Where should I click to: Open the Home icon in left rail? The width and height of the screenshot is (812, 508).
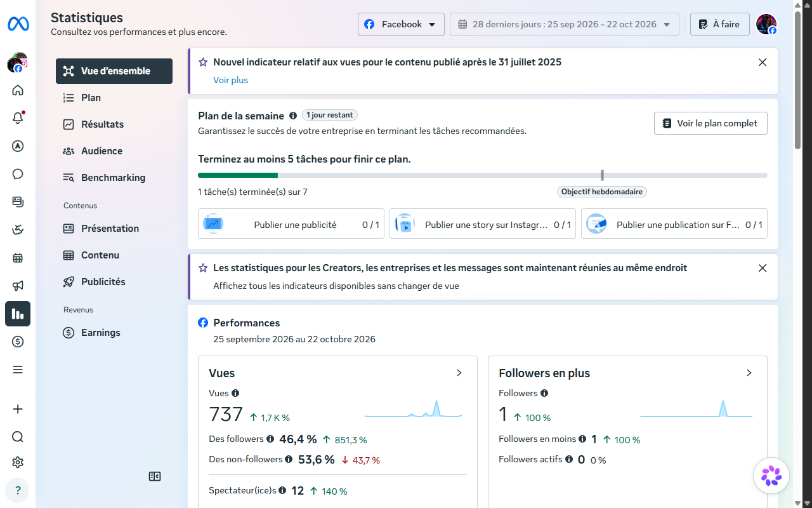tap(18, 90)
